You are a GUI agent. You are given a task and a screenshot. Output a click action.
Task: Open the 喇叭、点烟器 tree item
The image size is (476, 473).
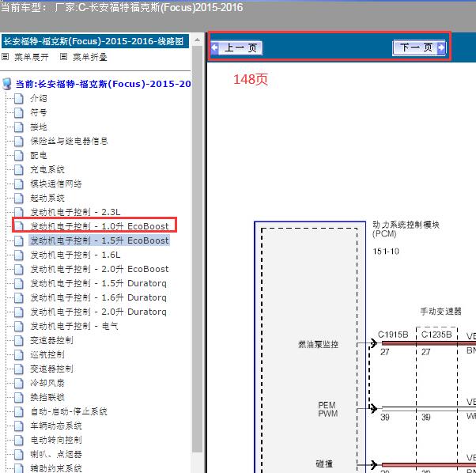56,454
